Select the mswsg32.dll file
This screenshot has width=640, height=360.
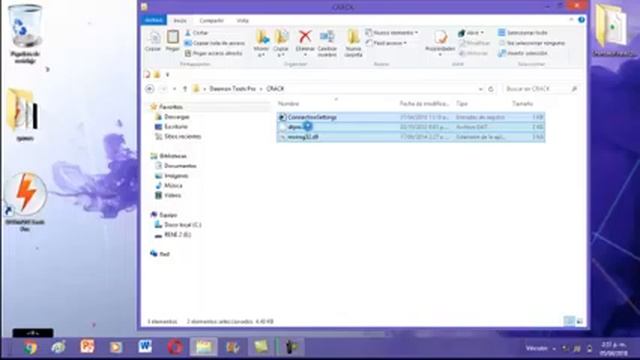pos(411,137)
